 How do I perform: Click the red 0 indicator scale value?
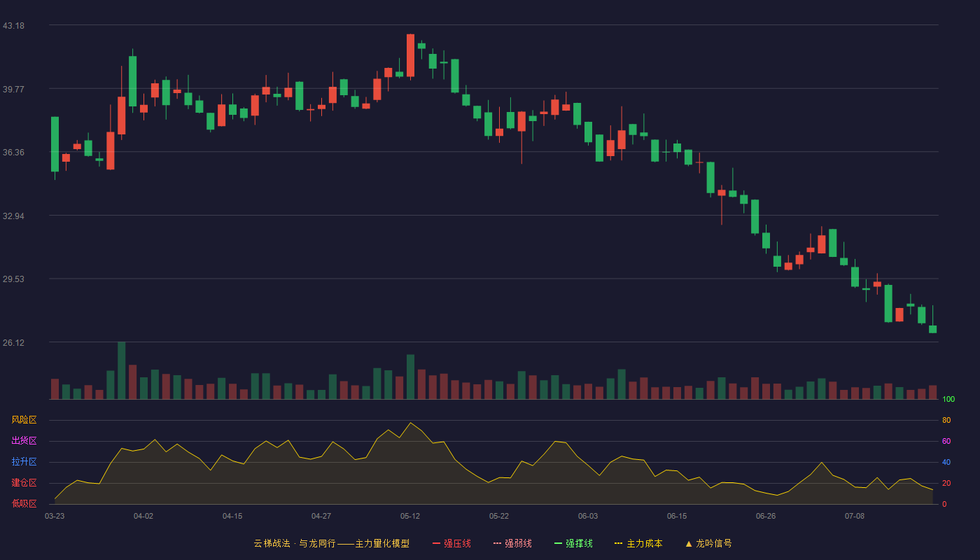[x=944, y=504]
